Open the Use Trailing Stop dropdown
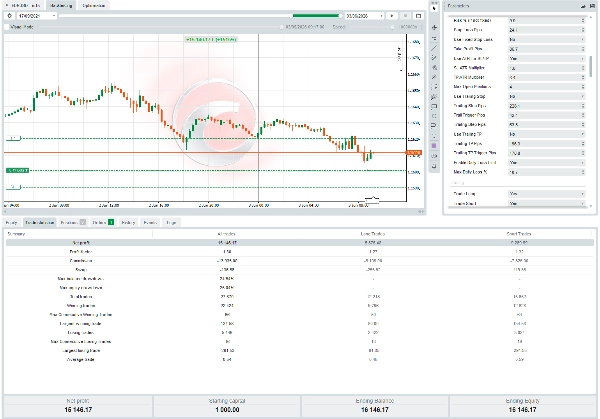The image size is (600, 419). 546,96
